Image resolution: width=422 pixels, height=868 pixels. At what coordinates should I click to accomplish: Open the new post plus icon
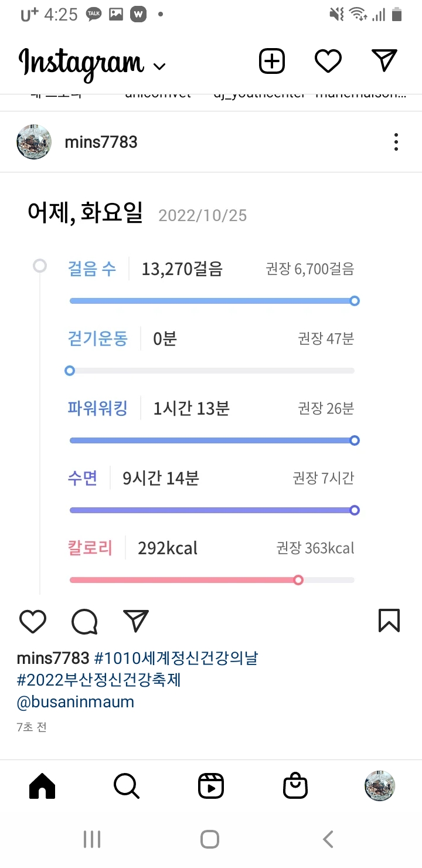[272, 61]
